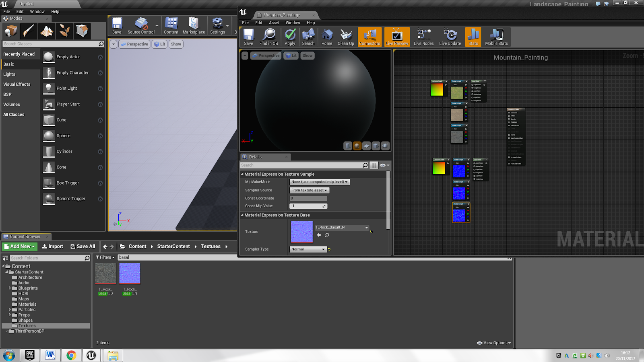This screenshot has height=362, width=644.
Task: Click Show button in main viewport
Action: point(176,44)
